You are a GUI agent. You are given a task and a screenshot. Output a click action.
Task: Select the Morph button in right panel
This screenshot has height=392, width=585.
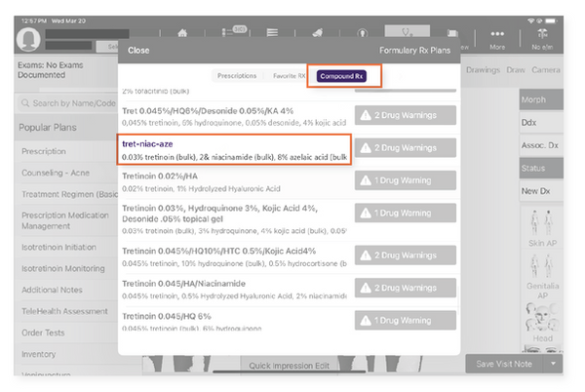click(541, 99)
